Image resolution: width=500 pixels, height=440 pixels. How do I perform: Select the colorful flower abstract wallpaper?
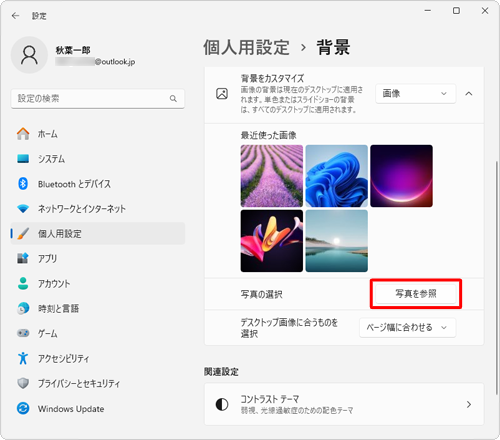(272, 241)
